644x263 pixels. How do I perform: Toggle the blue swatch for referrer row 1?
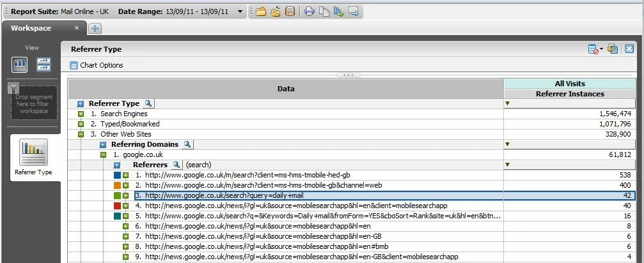coord(118,176)
